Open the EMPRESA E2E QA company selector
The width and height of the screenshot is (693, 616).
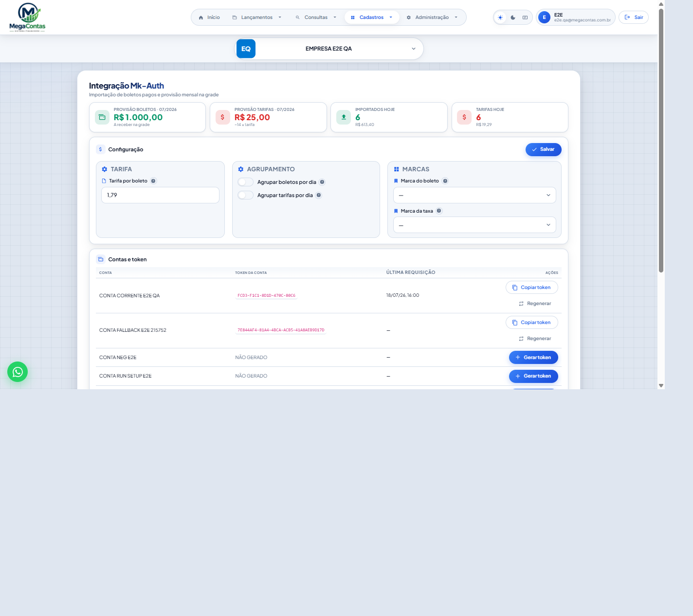329,49
